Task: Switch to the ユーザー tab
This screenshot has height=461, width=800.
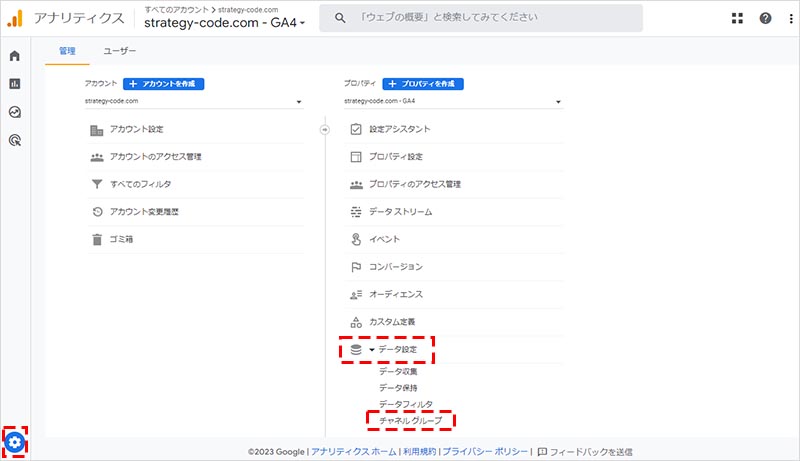Action: pos(120,50)
